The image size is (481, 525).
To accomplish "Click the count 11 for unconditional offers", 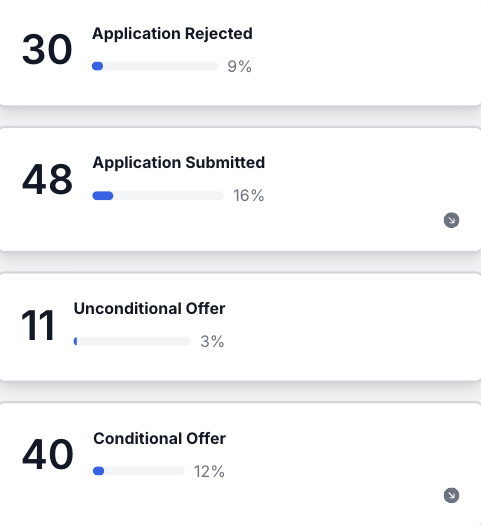I will tap(37, 325).
